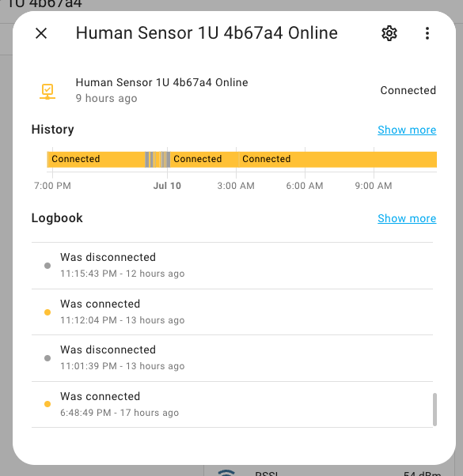Image resolution: width=463 pixels, height=476 pixels.
Task: Click the gray dot for 11:15:43 PM entry
Action: click(47, 266)
